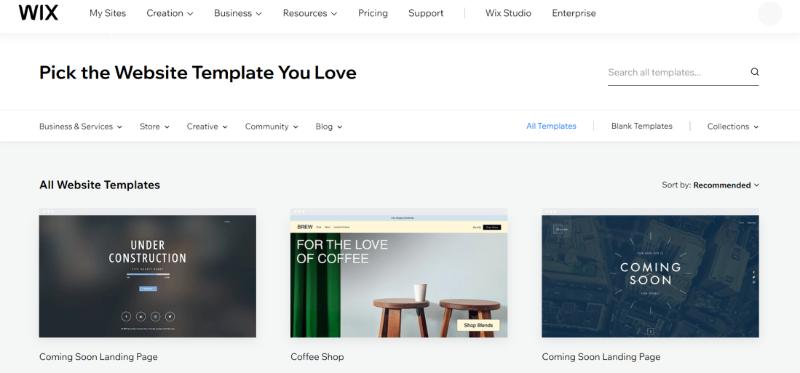Open the dark blue Coming Soon thumbnail

651,273
